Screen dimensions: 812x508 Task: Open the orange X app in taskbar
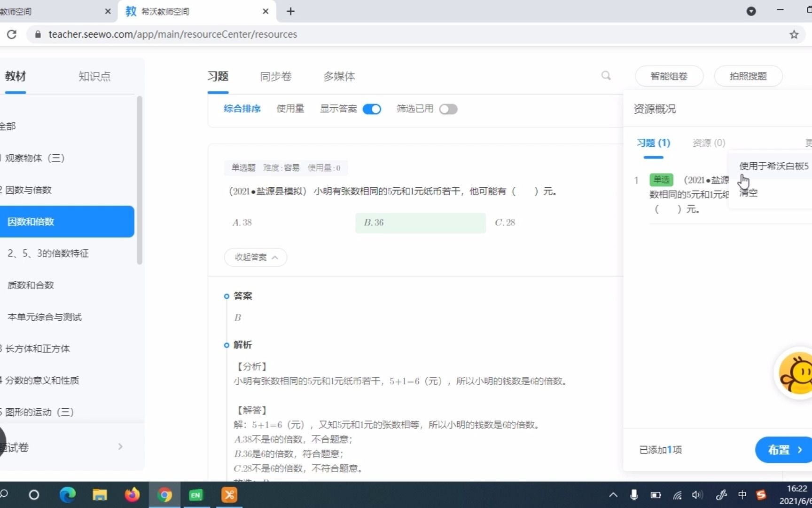coord(229,495)
